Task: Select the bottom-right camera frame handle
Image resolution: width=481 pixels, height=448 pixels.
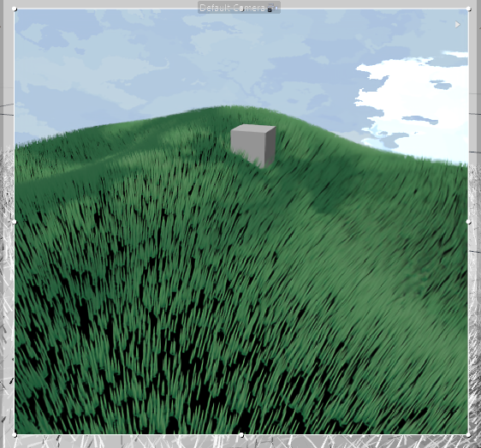Action: [468, 435]
